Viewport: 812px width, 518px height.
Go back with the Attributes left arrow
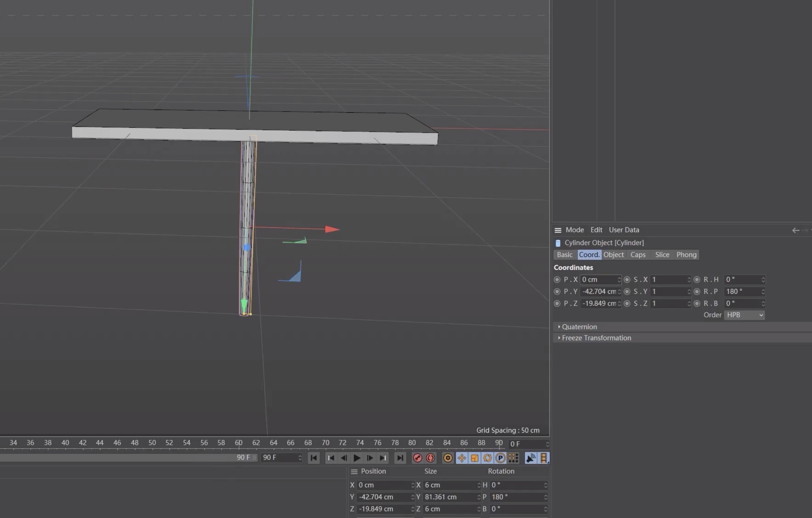point(796,230)
